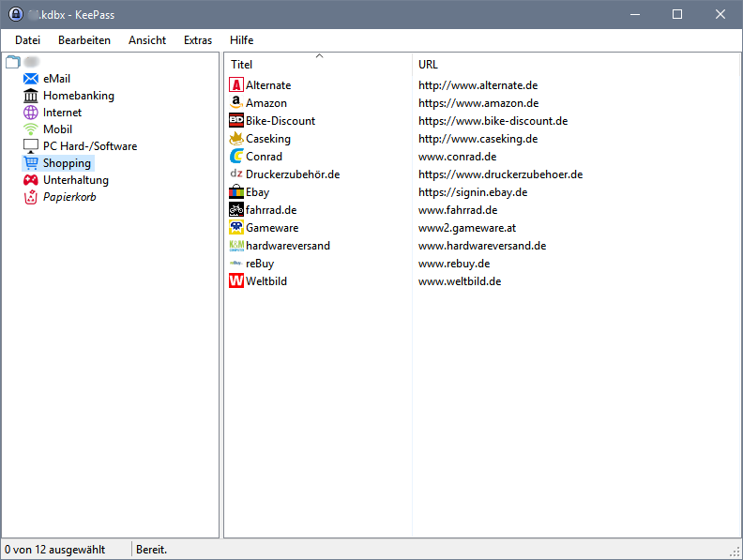
Task: Select the Gameware entry title
Action: tap(272, 228)
